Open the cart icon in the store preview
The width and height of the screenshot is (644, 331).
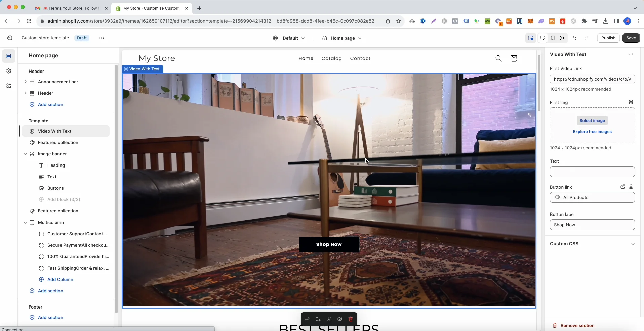point(514,58)
